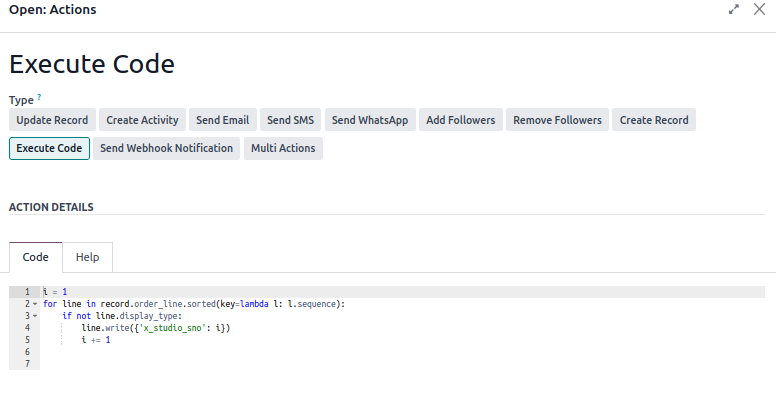Open the Help tab
This screenshot has width=776, height=395.
(x=88, y=257)
